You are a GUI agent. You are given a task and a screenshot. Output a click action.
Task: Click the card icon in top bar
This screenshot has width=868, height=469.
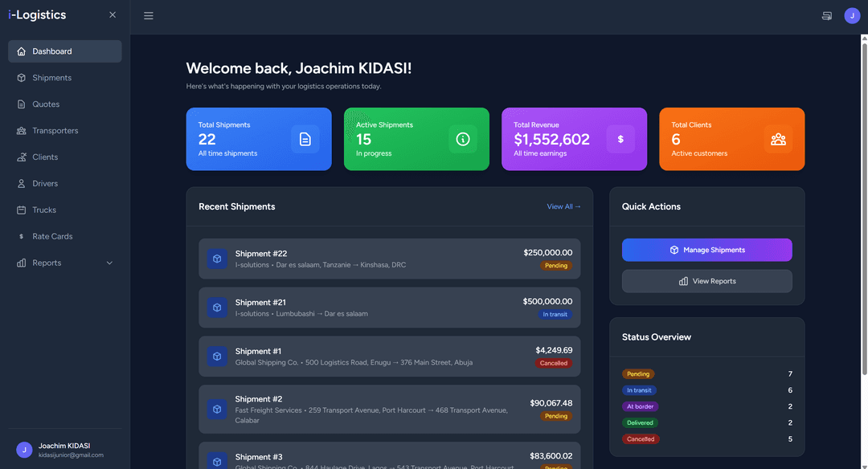[827, 16]
